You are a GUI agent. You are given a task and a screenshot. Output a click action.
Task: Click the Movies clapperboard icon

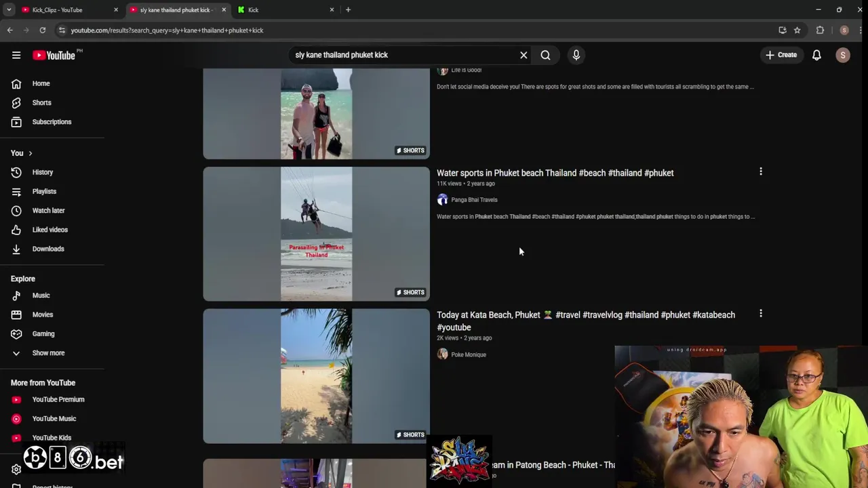(x=16, y=314)
